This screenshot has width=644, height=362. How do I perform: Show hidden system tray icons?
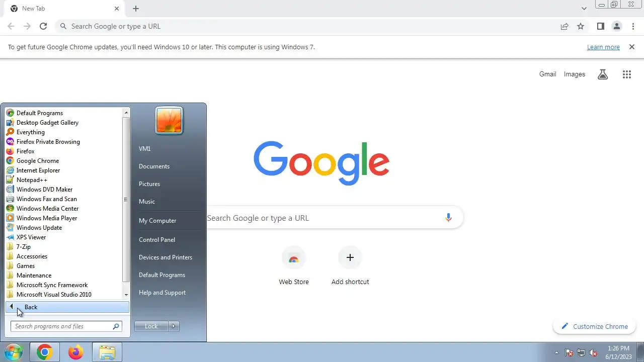click(x=556, y=352)
